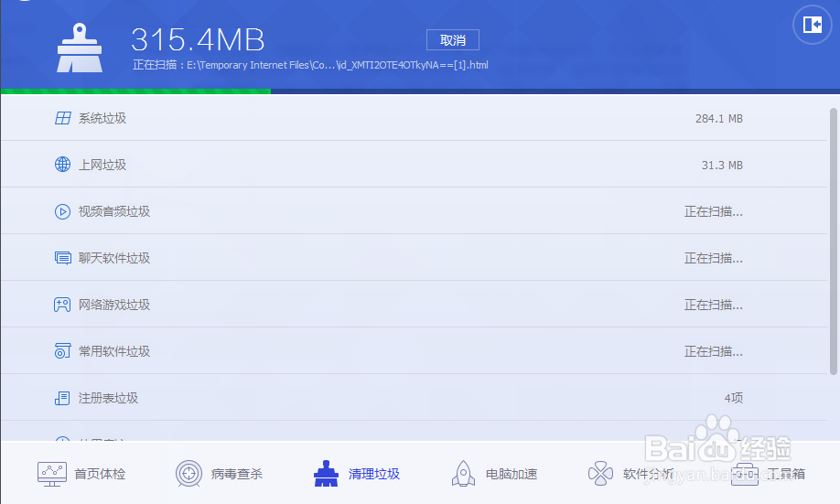The width and height of the screenshot is (840, 504).
Task: Open the 首页体检 monitor icon
Action: [52, 474]
